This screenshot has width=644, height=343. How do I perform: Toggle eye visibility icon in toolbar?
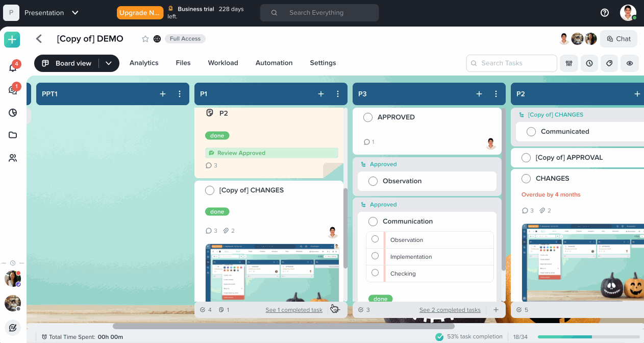pyautogui.click(x=630, y=63)
